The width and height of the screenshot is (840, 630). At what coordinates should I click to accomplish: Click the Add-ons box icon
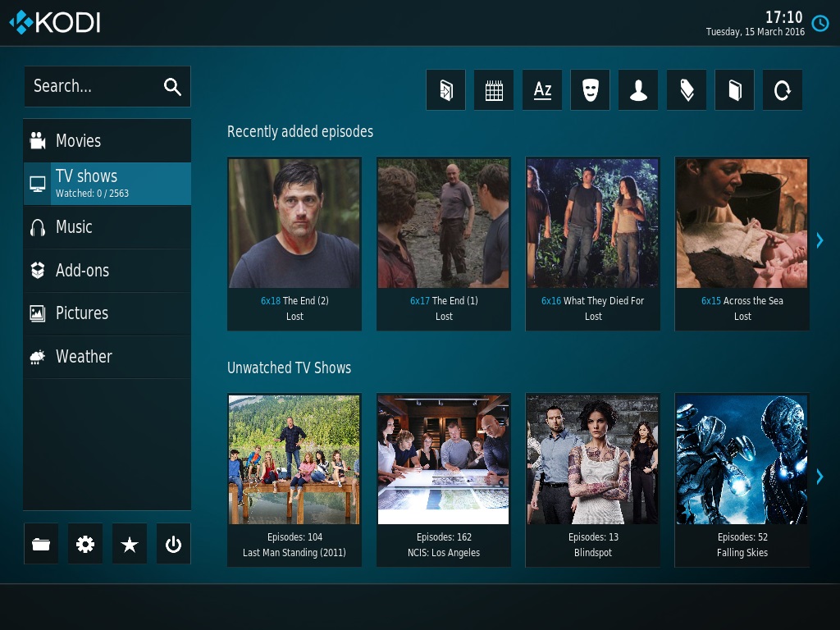pyautogui.click(x=38, y=271)
